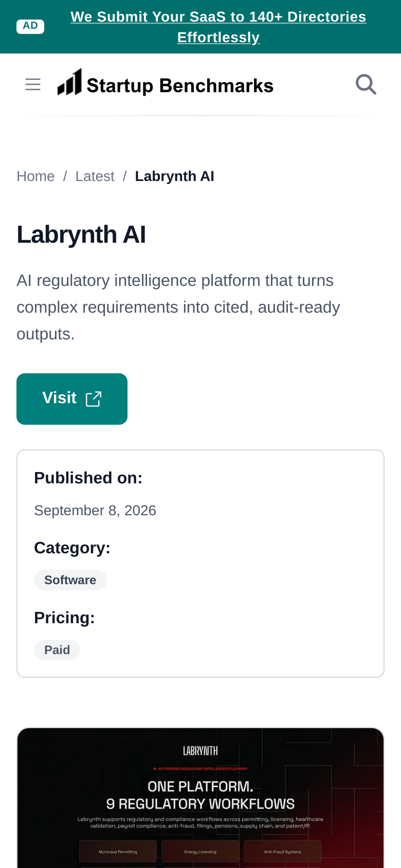The image size is (401, 868).
Task: Click the Energy Licensing tile in the preview
Action: (200, 852)
